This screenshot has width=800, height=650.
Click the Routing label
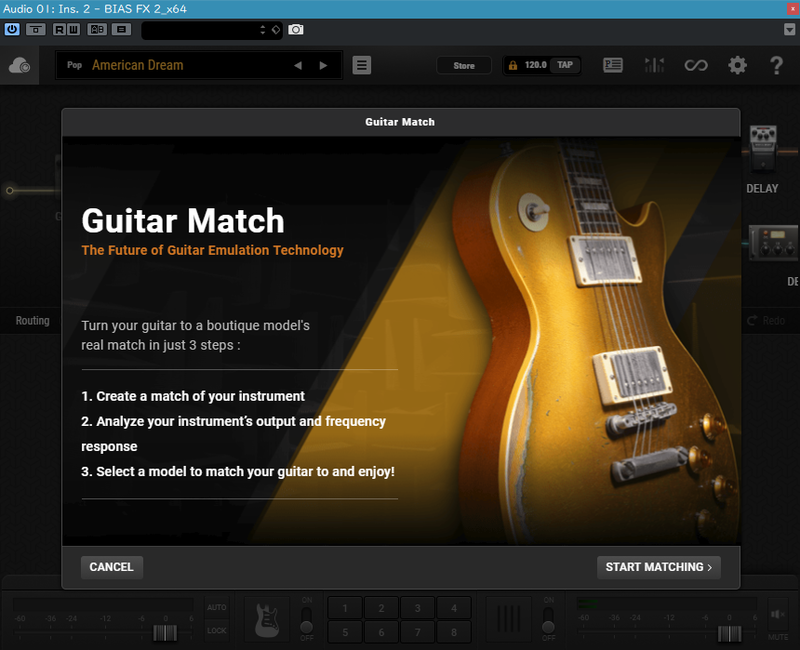pos(33,320)
